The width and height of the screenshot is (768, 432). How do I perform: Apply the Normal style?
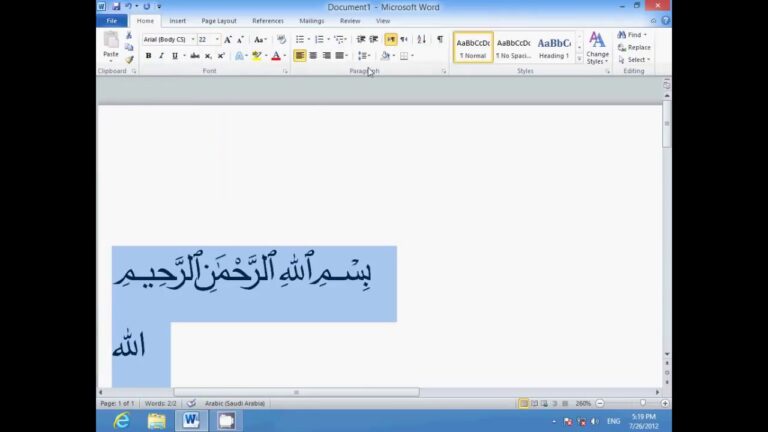click(473, 48)
